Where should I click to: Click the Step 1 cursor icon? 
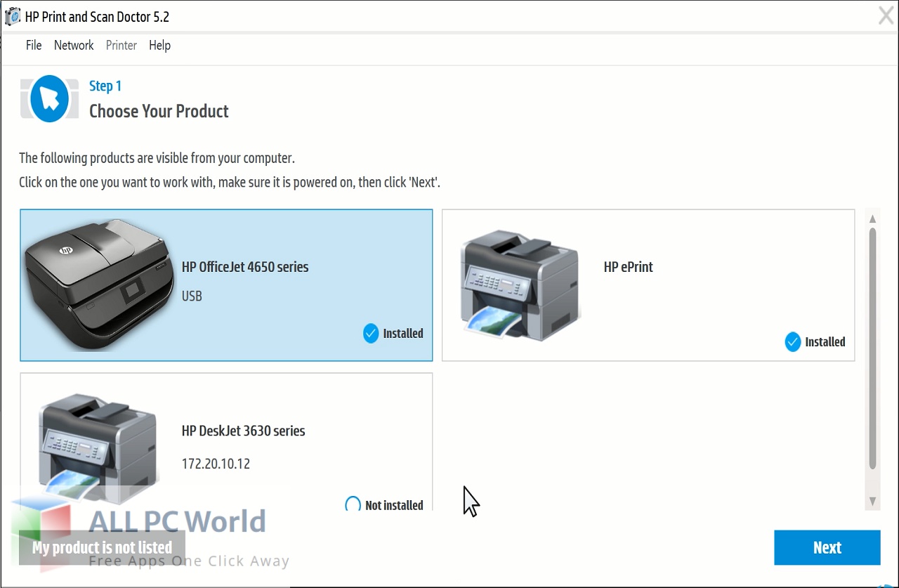pyautogui.click(x=49, y=99)
